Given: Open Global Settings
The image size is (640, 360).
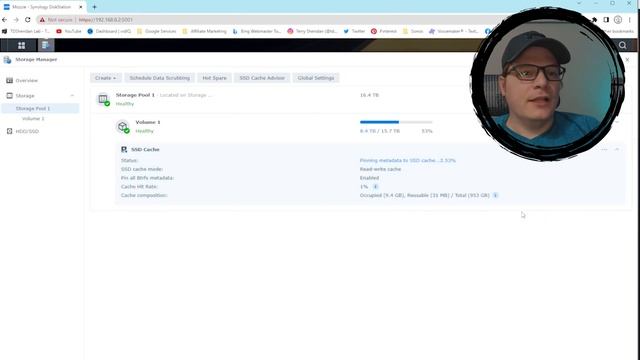Looking at the screenshot, I should [316, 78].
